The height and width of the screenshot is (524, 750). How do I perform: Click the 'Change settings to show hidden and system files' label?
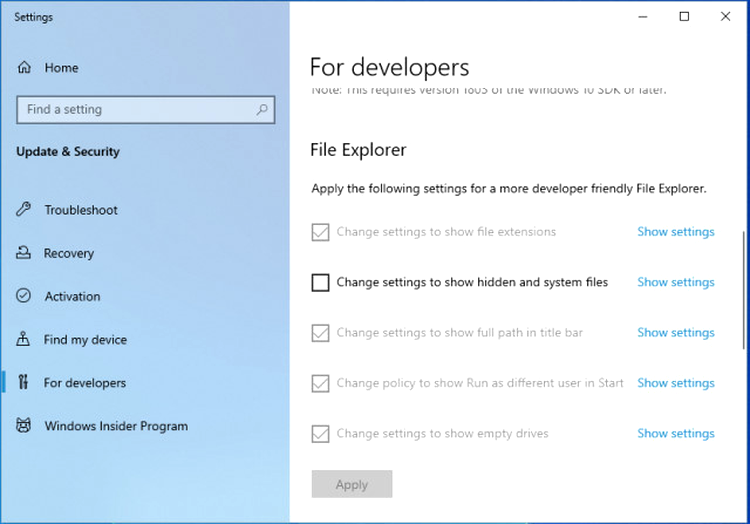click(x=472, y=282)
